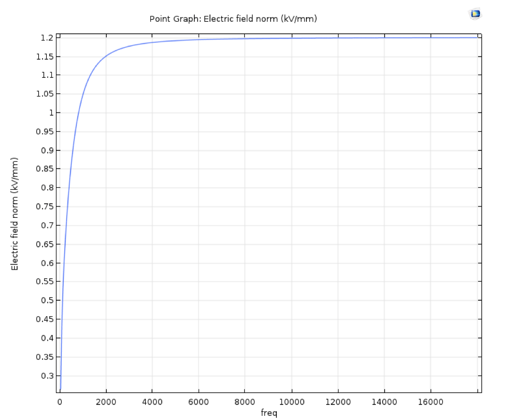Click the y-axis tick label 1.05
This screenshot has width=506, height=420.
(45, 94)
